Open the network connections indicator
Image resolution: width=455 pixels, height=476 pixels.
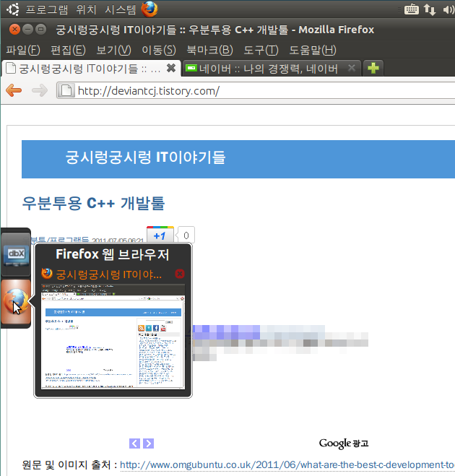pos(430,9)
